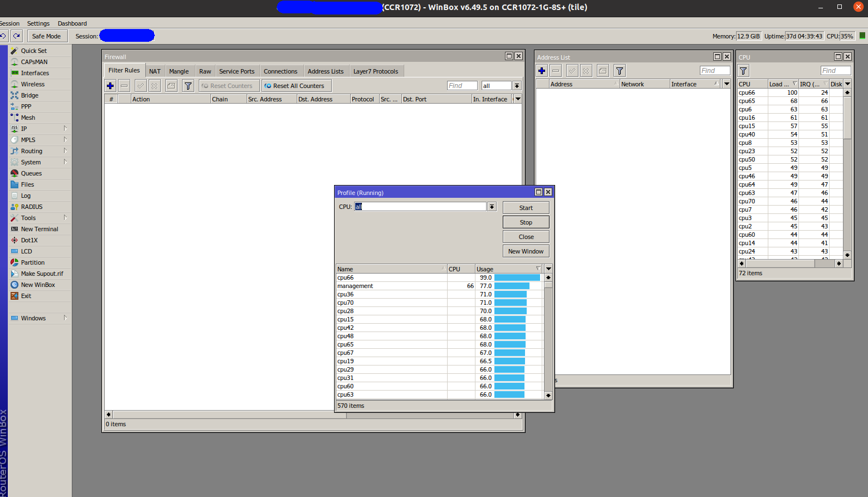Open Log in the sidebar
The height and width of the screenshot is (497, 868).
[40, 196]
